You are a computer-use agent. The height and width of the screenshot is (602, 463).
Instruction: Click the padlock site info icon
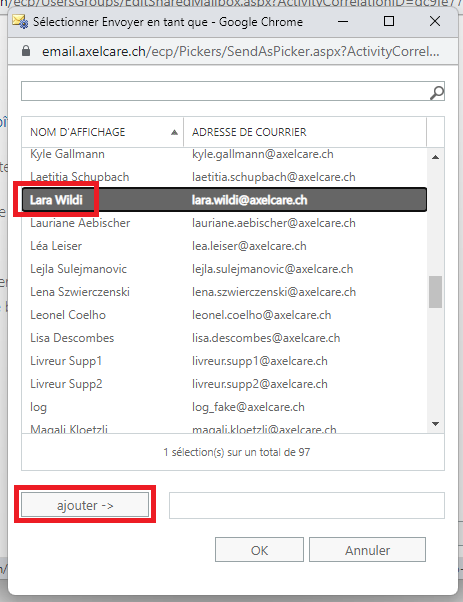pyautogui.click(x=26, y=51)
